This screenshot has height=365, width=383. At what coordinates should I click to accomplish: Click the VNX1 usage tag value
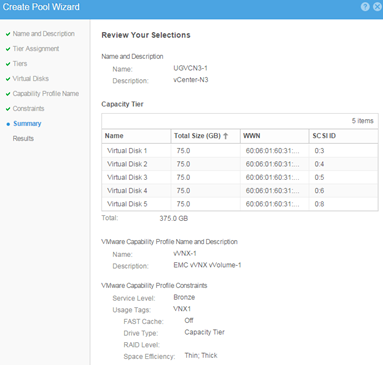pyautogui.click(x=182, y=309)
